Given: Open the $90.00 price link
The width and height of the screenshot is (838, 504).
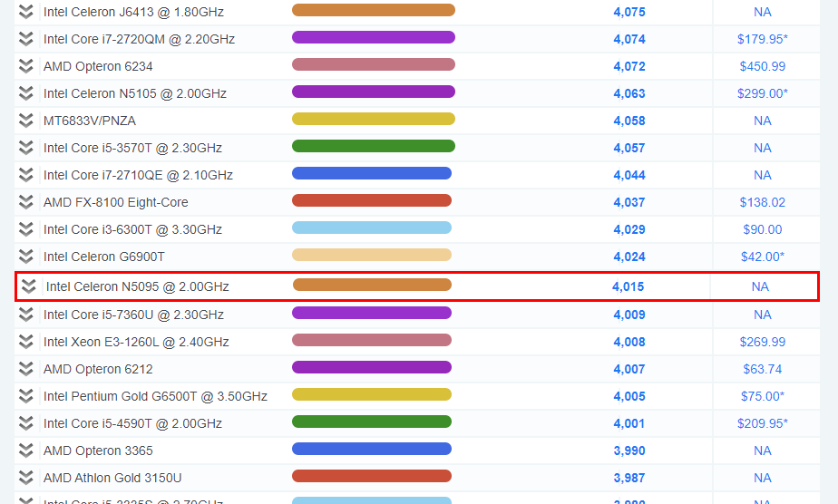Looking at the screenshot, I should tap(762, 229).
